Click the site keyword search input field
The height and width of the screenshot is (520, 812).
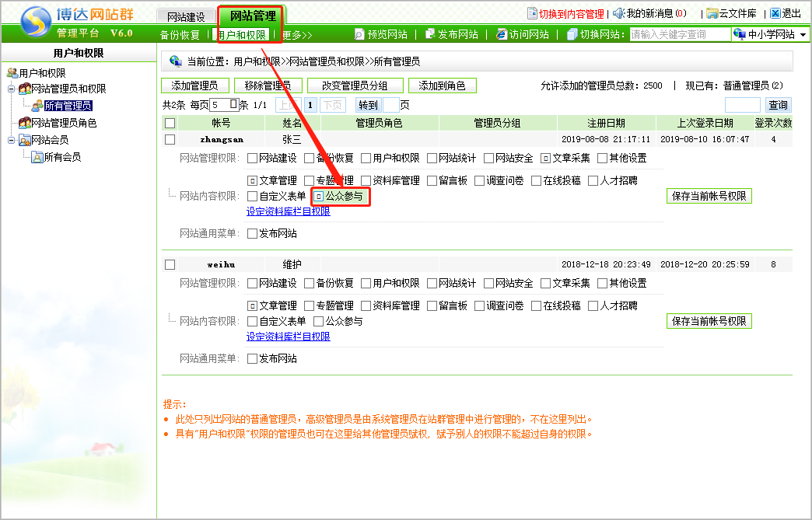click(679, 35)
